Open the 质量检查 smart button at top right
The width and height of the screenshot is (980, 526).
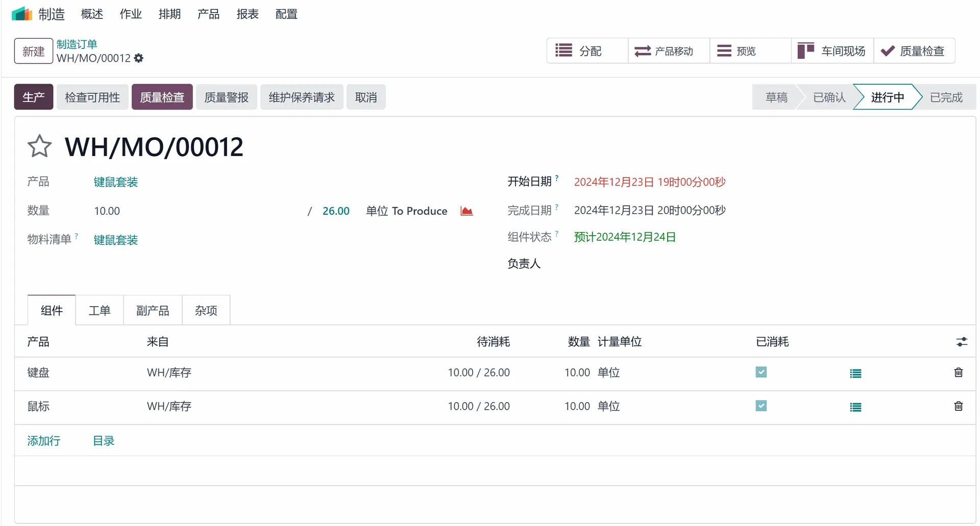[915, 51]
